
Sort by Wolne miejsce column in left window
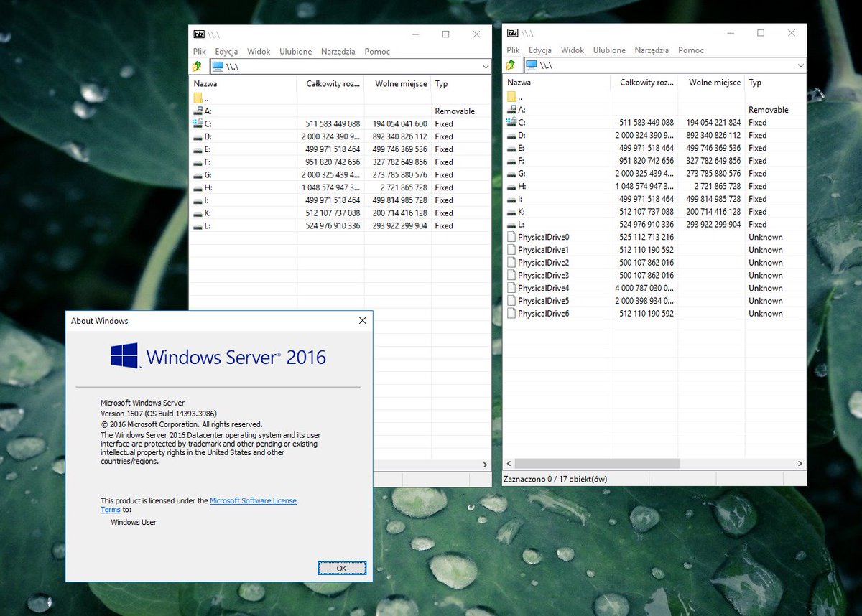(x=397, y=84)
